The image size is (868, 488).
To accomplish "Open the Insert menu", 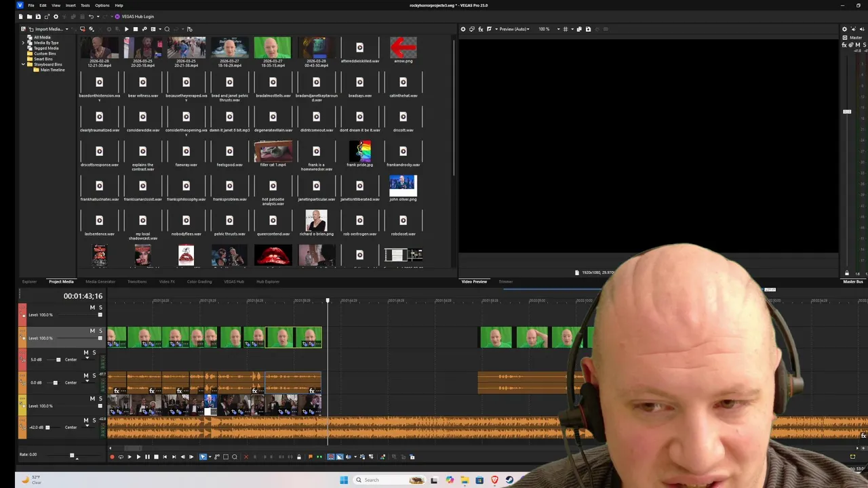I will (x=71, y=5).
